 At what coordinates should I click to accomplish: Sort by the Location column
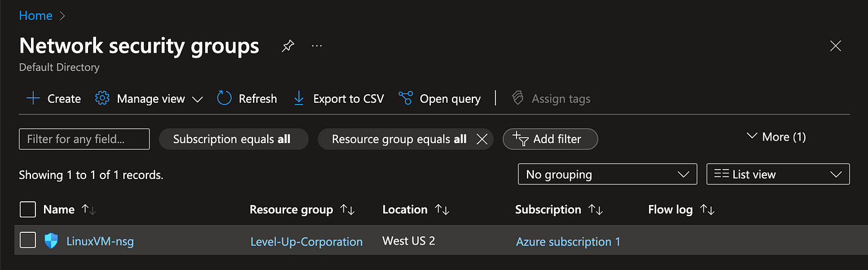coord(416,210)
